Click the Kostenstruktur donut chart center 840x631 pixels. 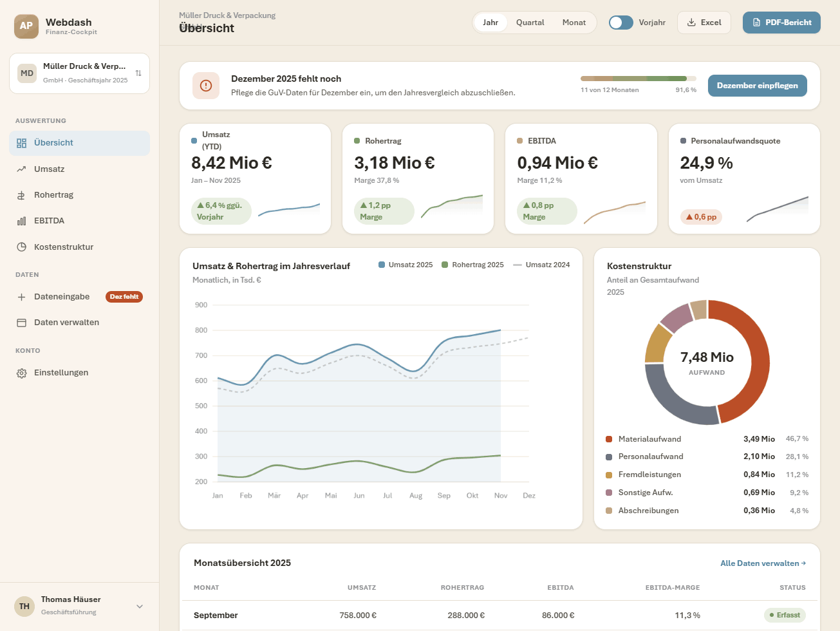(707, 363)
